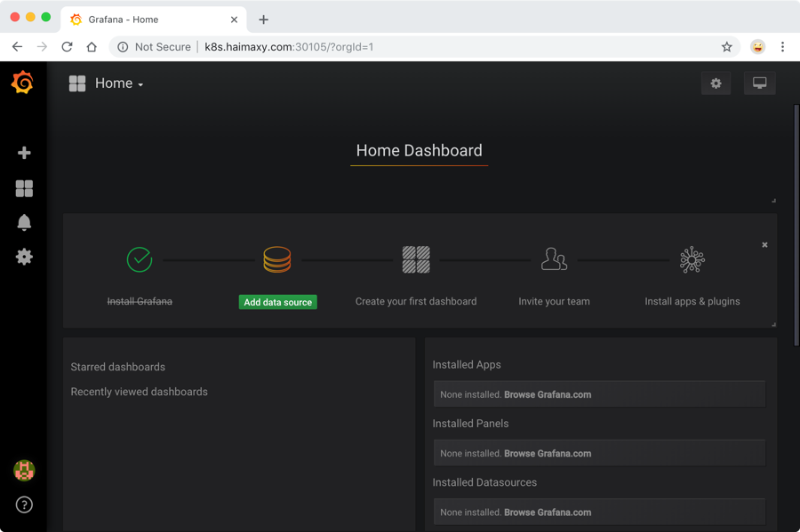Open the Help question mark icon
The height and width of the screenshot is (532, 800).
click(24, 504)
